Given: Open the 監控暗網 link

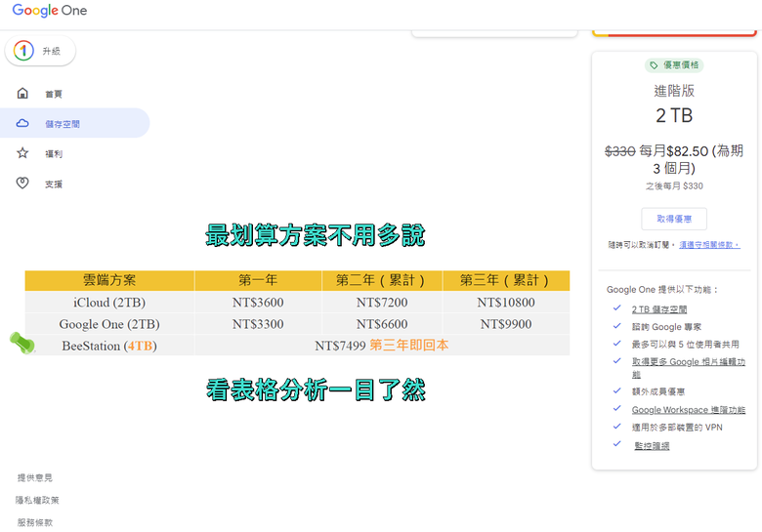Looking at the screenshot, I should coord(652,445).
